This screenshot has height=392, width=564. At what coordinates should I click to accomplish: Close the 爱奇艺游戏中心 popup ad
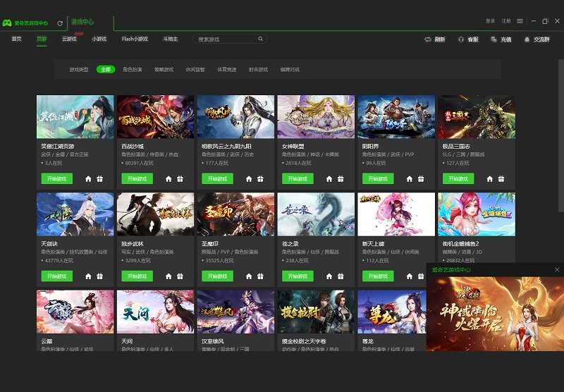pyautogui.click(x=556, y=269)
